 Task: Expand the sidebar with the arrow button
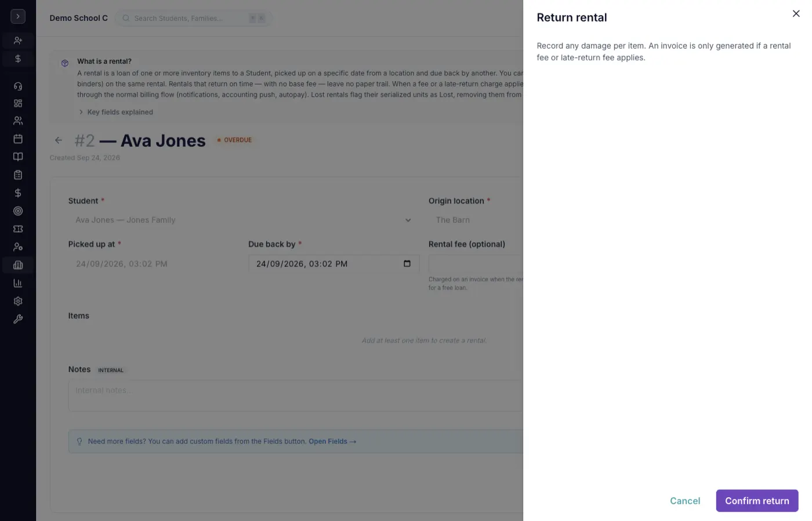click(x=18, y=16)
